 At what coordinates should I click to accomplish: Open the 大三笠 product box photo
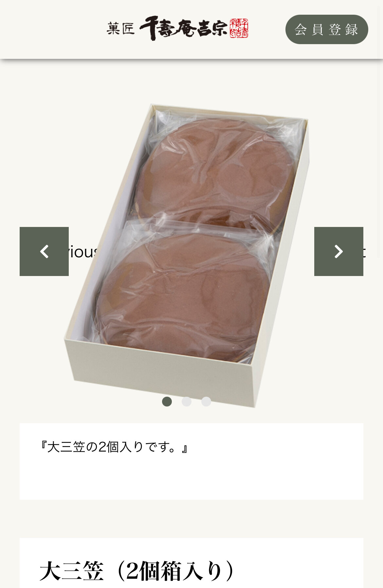tap(187, 255)
